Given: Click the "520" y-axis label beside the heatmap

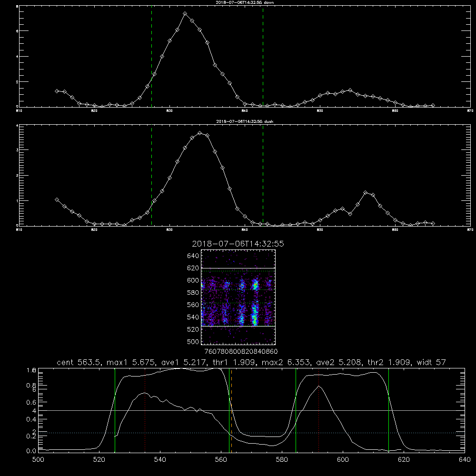Looking at the screenshot, I should pos(193,329).
